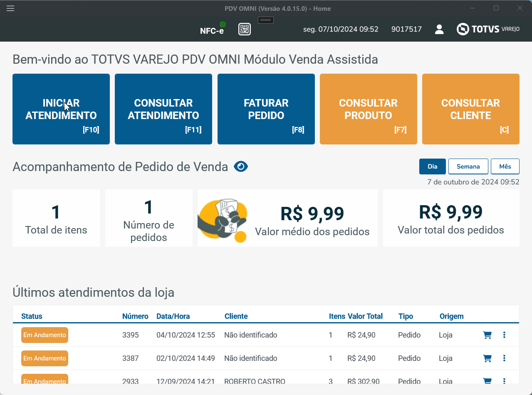Screen dimensions: 532x395
Task: Click the Pedido type in row 3395
Action: point(409,335)
